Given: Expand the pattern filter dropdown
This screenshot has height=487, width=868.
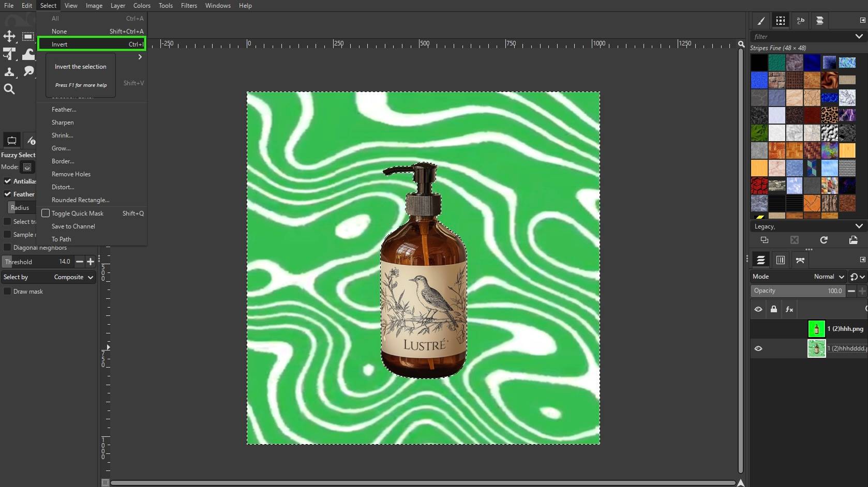Looking at the screenshot, I should 859,36.
